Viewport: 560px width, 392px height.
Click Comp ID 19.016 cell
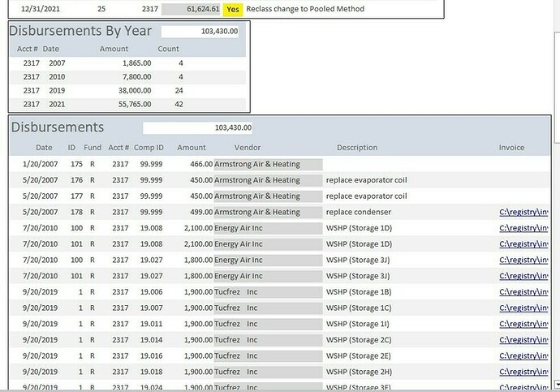coord(151,356)
